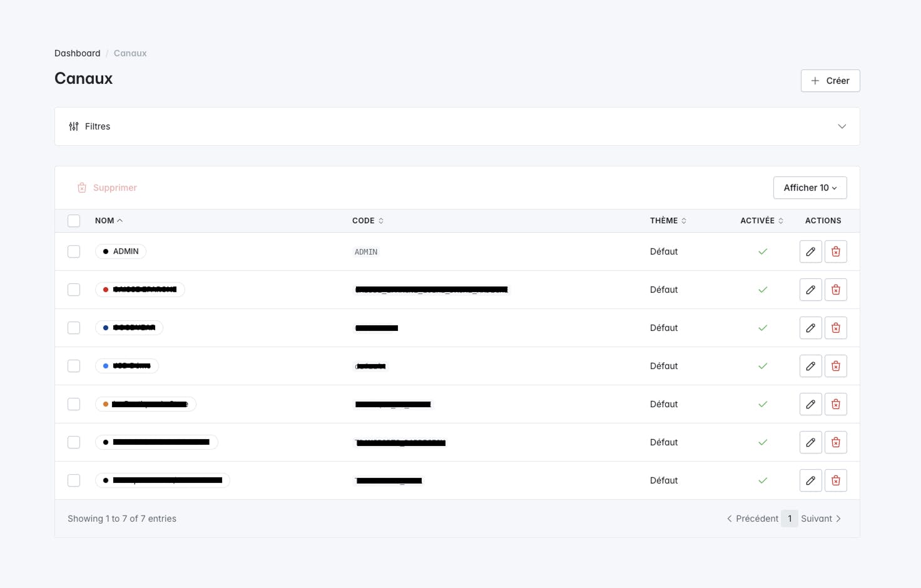Edit the last channel in the table

[810, 480]
